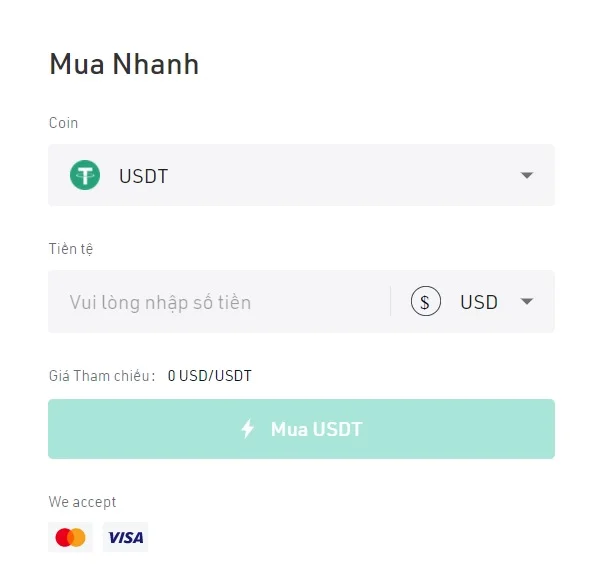Click the 'Giá Tham chiếu' label
589x579 pixels.
coord(102,376)
